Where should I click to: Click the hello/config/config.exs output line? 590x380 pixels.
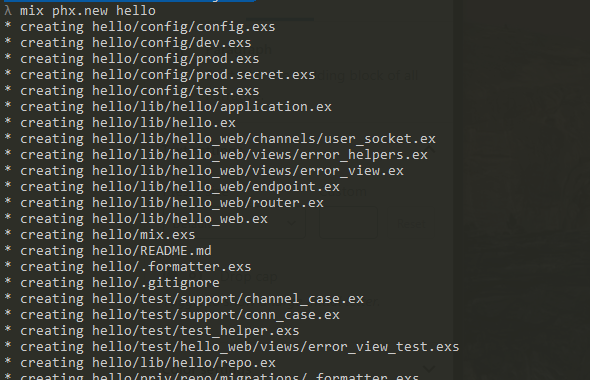pos(148,27)
